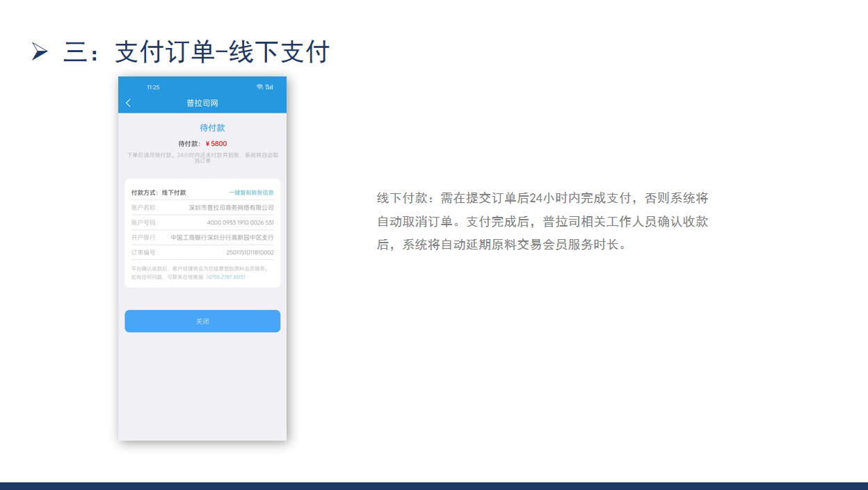Image resolution: width=868 pixels, height=490 pixels.
Task: Click account number 4000 0933 1910 0026 551
Action: pos(241,222)
